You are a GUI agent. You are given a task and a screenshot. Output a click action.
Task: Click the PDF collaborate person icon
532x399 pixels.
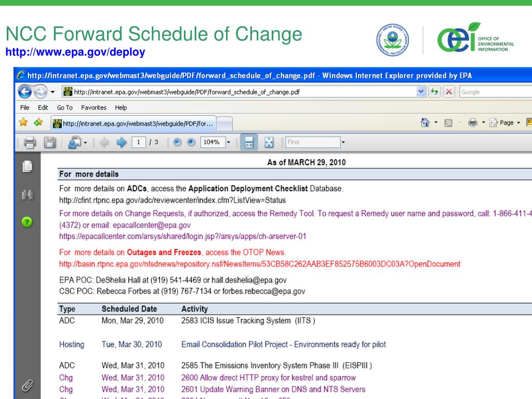coord(74,142)
